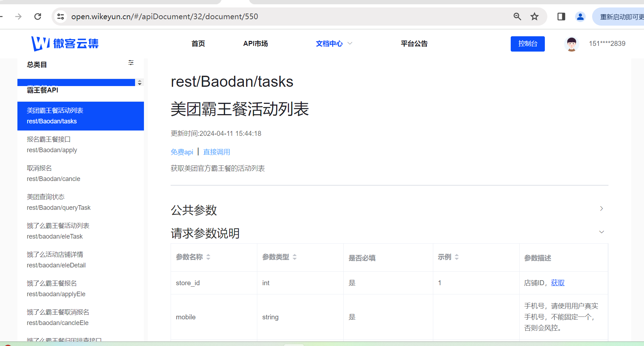Open the 文档中心 dropdown arrow
The width and height of the screenshot is (644, 346).
pyautogui.click(x=350, y=43)
